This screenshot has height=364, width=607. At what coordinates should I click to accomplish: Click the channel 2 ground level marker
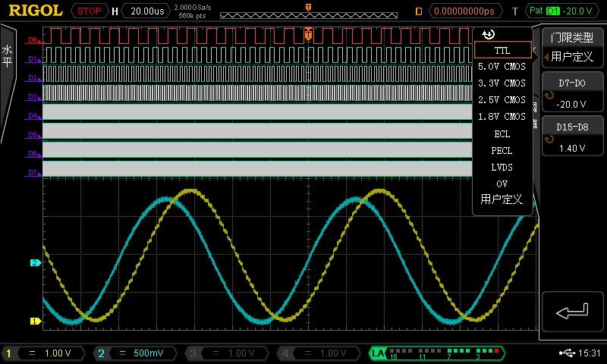[34, 263]
